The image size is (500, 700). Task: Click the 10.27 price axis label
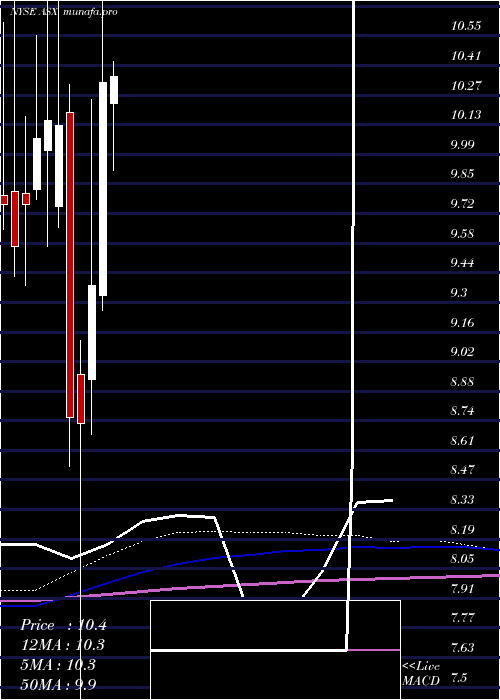466,85
